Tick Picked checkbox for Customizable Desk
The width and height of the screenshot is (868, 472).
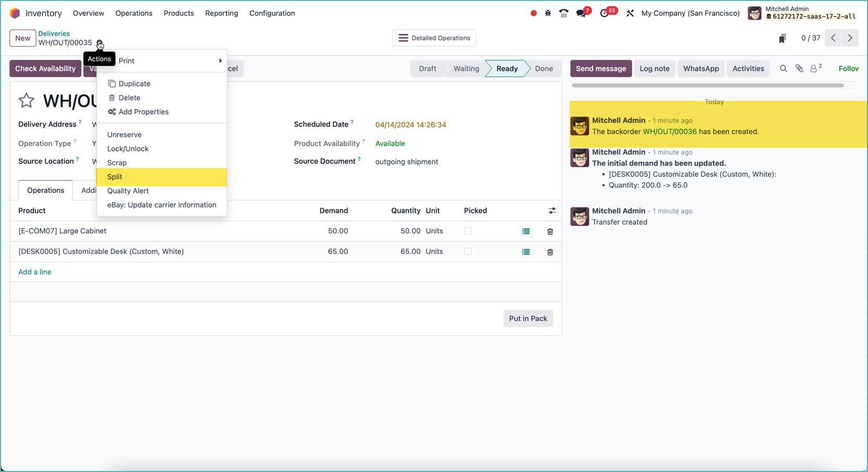[x=468, y=251]
